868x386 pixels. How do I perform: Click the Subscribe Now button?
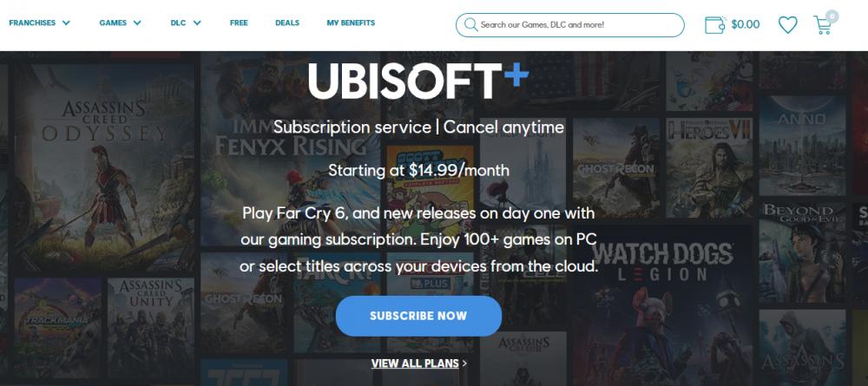418,316
